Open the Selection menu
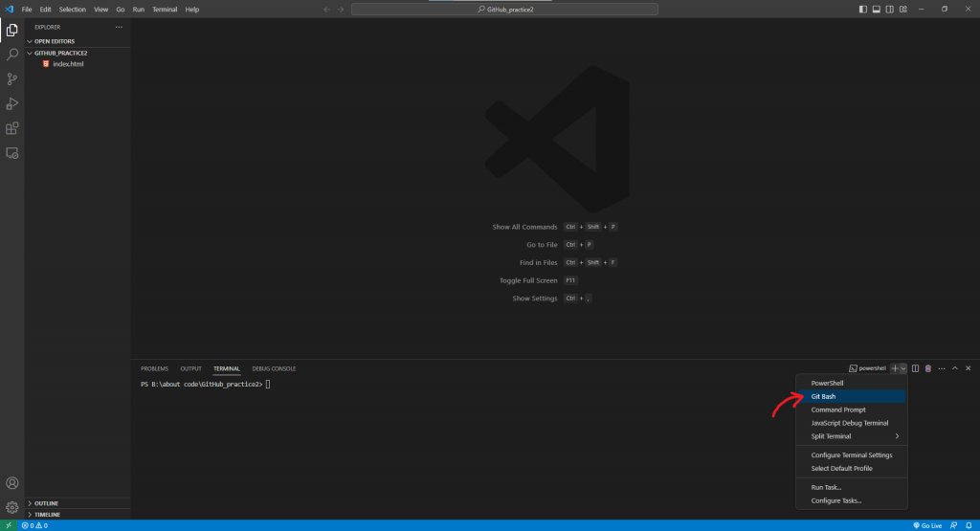980x531 pixels. 73,10
